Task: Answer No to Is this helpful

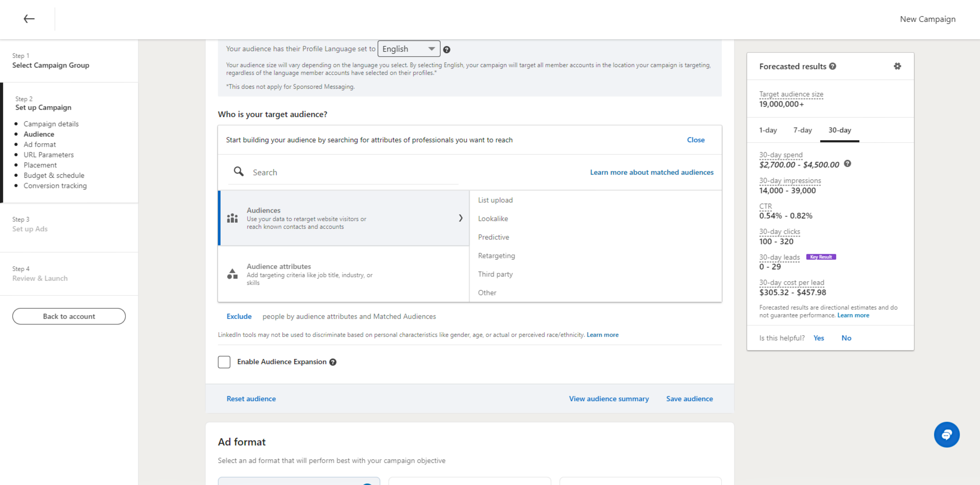Action: 846,338
